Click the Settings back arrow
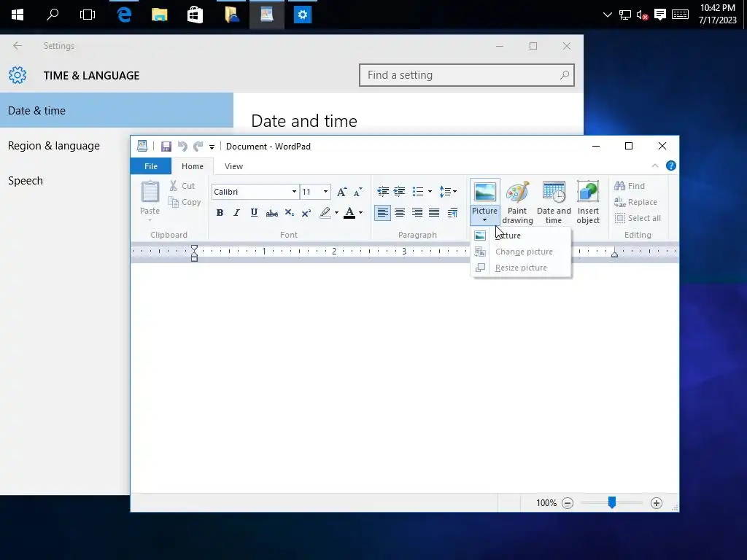747x560 pixels. [18, 46]
